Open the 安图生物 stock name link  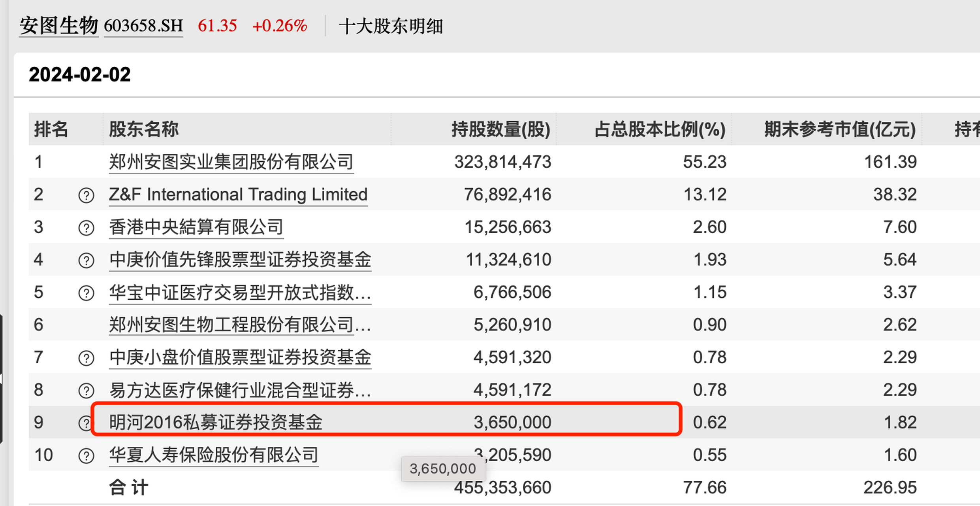pos(58,26)
